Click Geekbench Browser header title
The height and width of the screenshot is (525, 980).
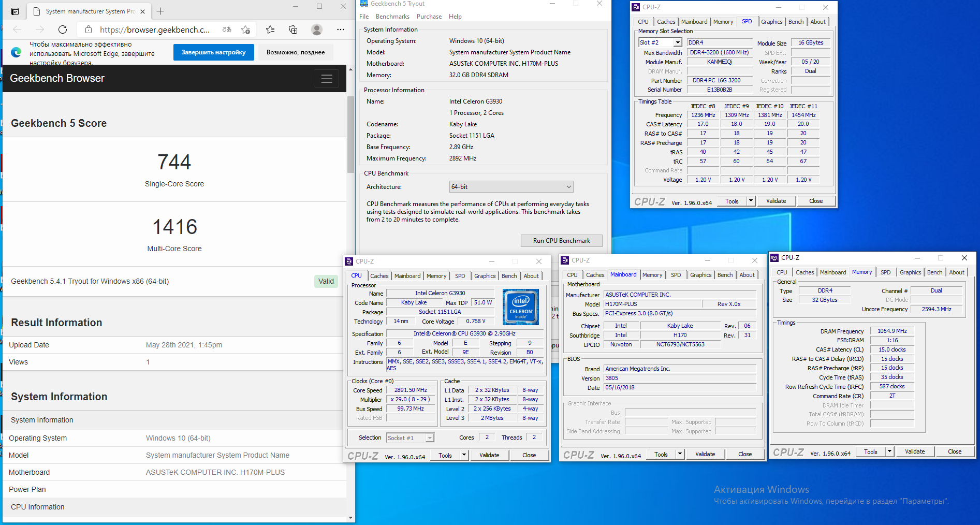[x=57, y=78]
